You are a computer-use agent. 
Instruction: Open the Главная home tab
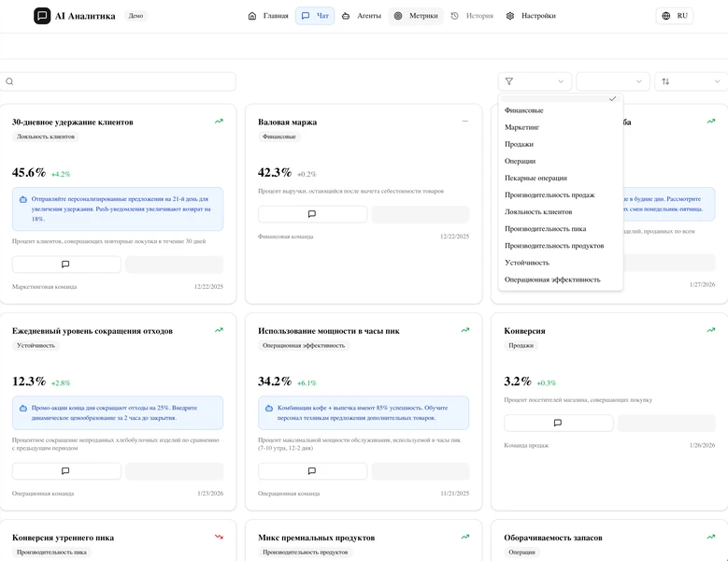pos(268,16)
